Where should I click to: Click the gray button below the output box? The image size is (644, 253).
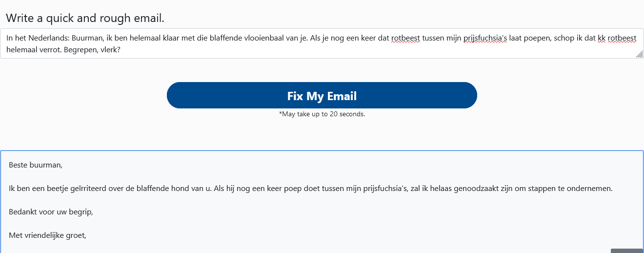pyautogui.click(x=627, y=251)
